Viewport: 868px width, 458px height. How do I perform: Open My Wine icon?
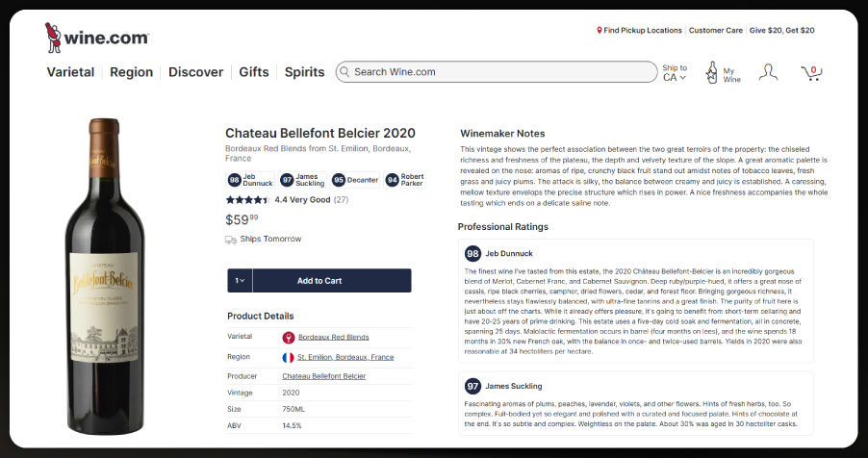pos(713,72)
